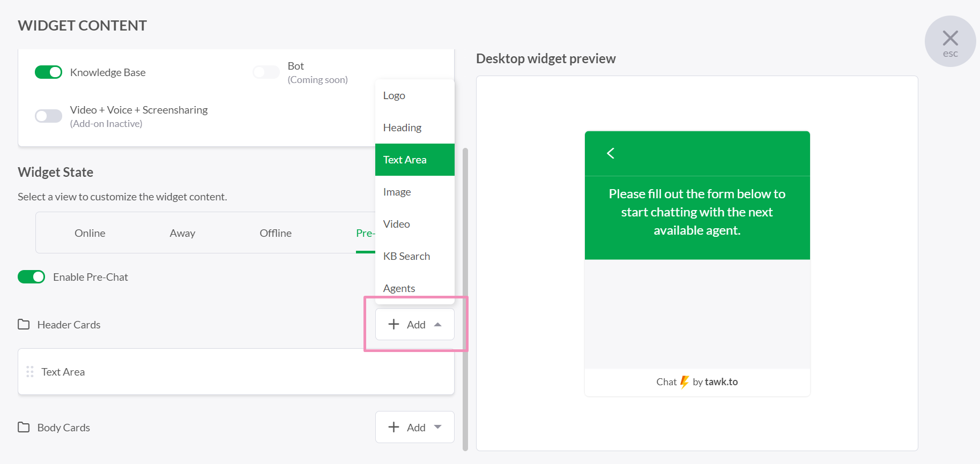Click the tawk.to lightning bolt logo
Image resolution: width=980 pixels, height=464 pixels.
click(684, 382)
